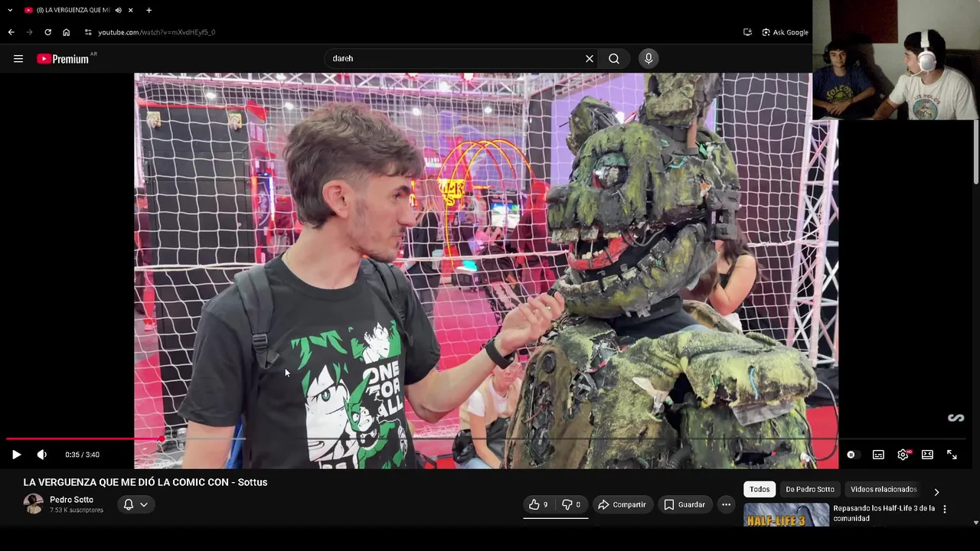
Task: Open Pedro Sotto channel avatar
Action: tap(34, 504)
